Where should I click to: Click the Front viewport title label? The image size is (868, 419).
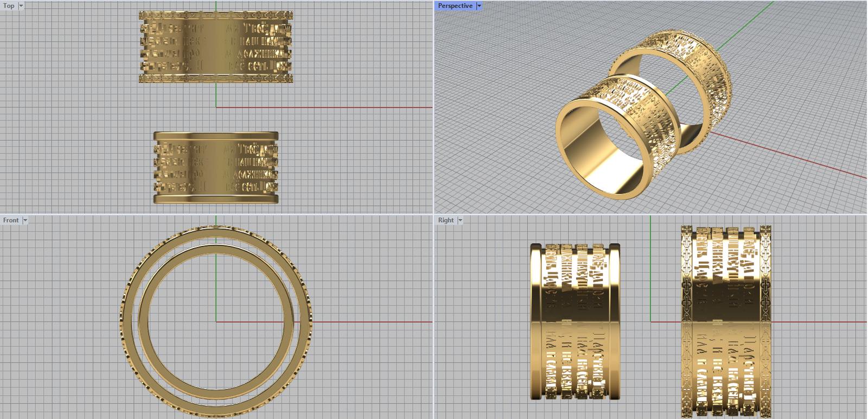tap(10, 220)
